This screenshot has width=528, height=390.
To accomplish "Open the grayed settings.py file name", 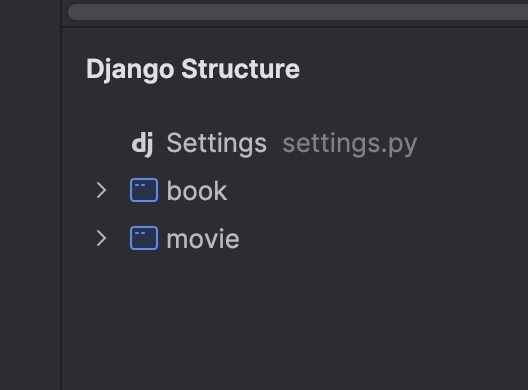I will pyautogui.click(x=350, y=144).
